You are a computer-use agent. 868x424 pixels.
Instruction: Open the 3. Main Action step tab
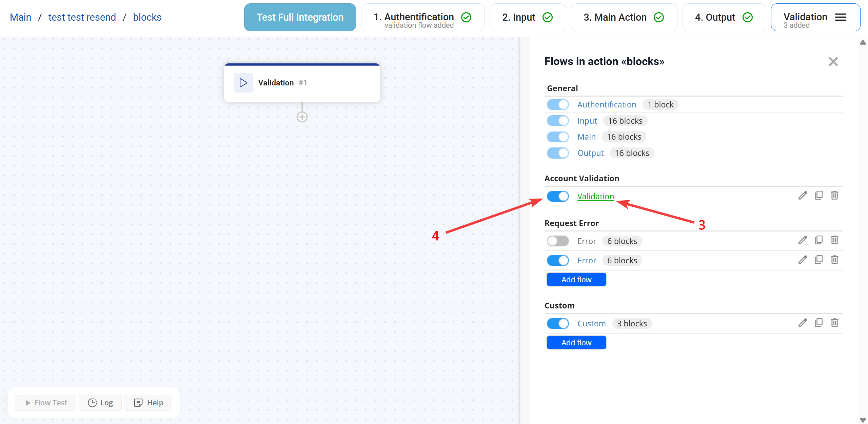click(624, 17)
